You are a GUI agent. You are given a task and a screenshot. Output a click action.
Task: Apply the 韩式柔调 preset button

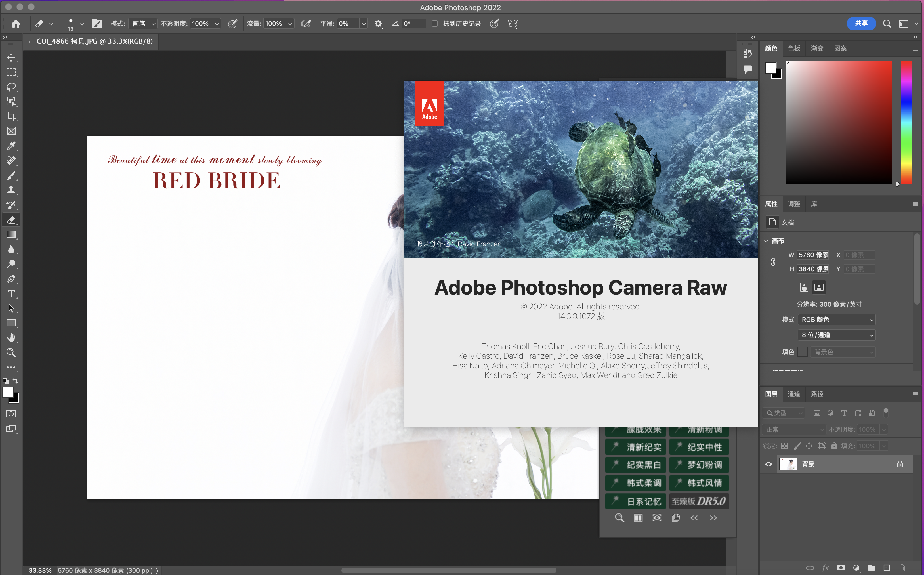(636, 483)
